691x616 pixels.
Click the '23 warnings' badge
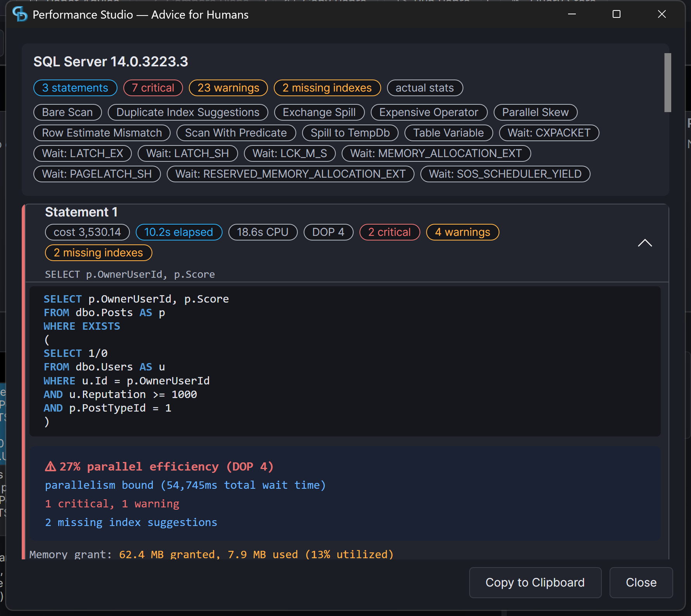click(x=228, y=88)
